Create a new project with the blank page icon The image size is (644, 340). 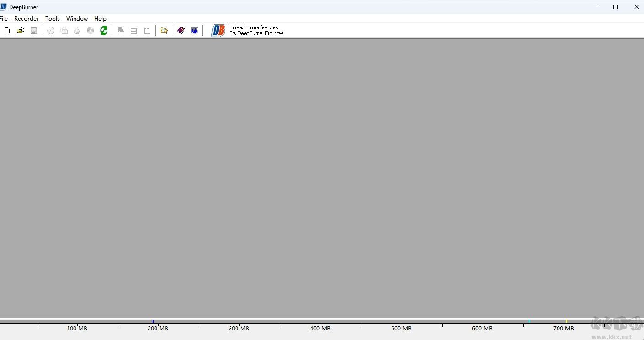7,31
